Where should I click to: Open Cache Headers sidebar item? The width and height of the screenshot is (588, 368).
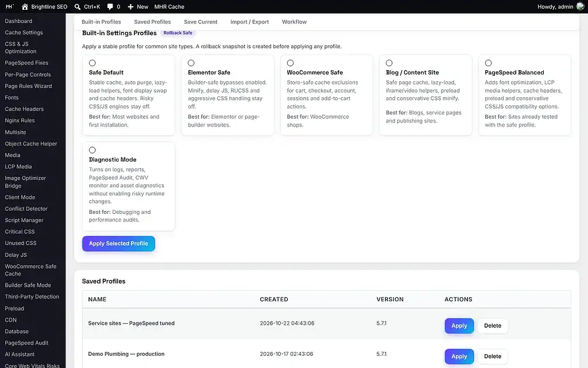click(24, 109)
